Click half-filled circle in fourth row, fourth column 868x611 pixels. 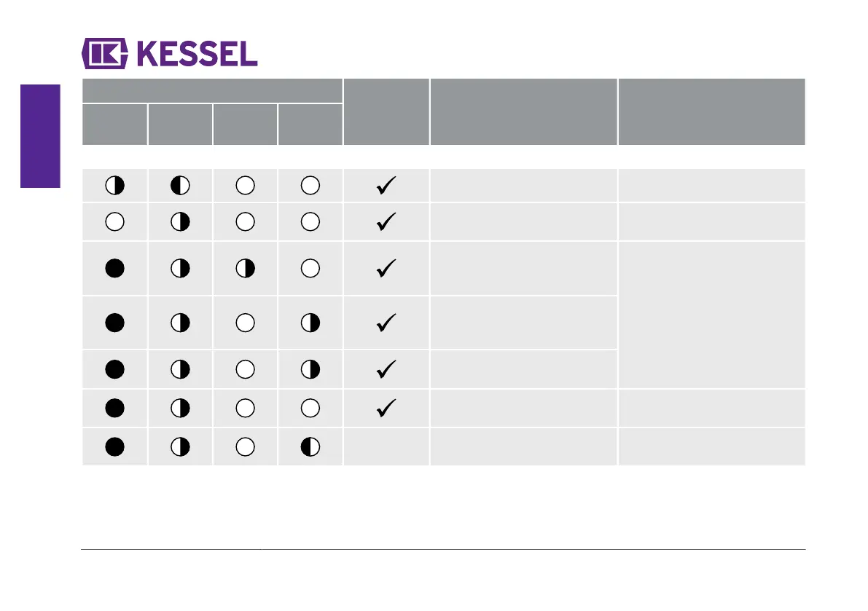pos(310,323)
